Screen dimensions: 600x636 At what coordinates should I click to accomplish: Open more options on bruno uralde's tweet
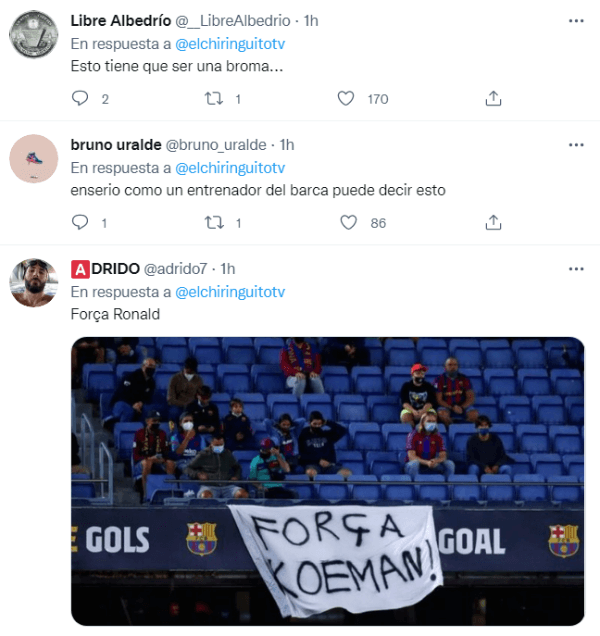pyautogui.click(x=576, y=145)
